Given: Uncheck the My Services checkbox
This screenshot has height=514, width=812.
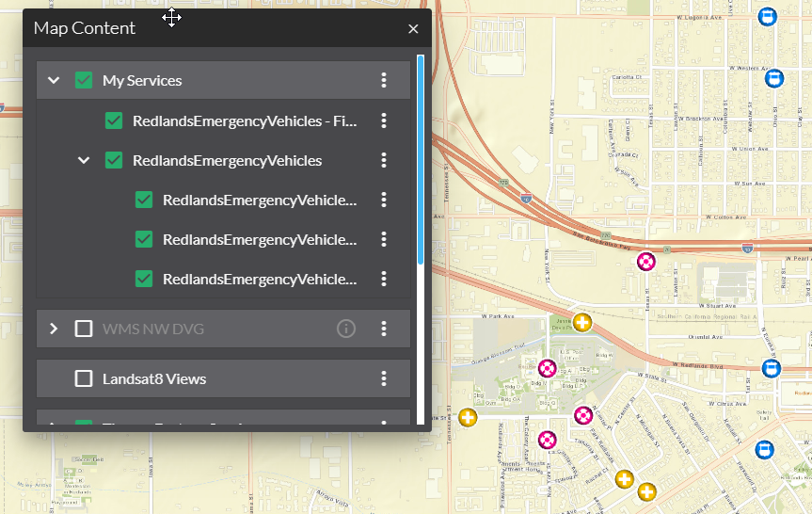Looking at the screenshot, I should tap(84, 81).
